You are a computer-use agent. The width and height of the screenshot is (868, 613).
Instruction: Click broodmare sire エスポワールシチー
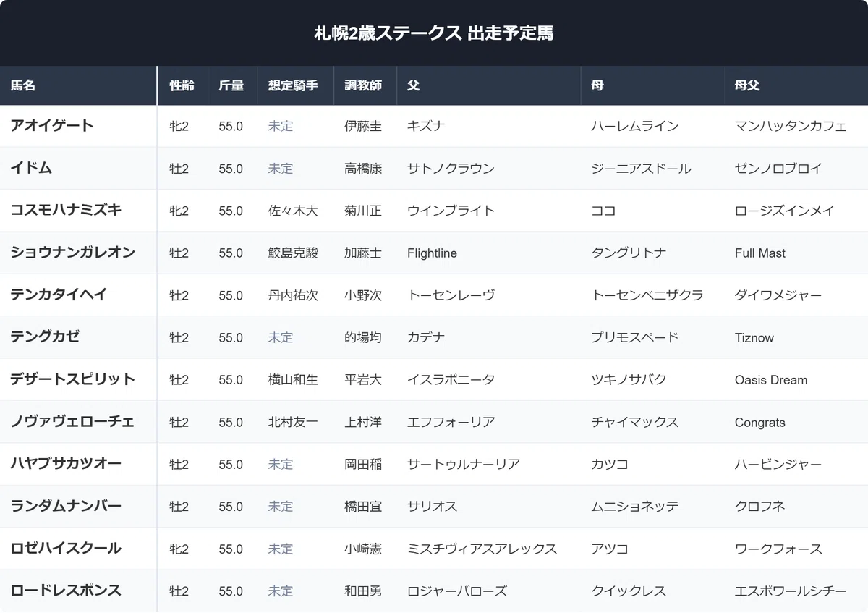tap(791, 592)
